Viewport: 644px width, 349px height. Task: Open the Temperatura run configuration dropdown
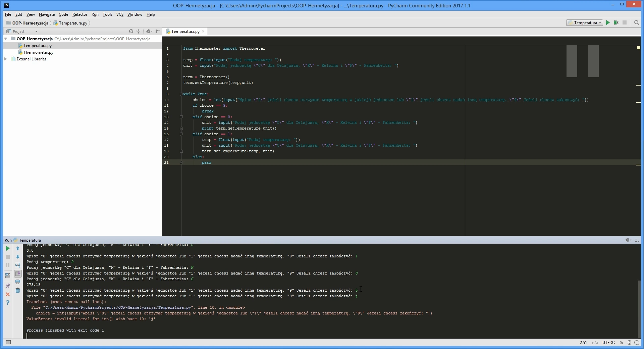(584, 22)
